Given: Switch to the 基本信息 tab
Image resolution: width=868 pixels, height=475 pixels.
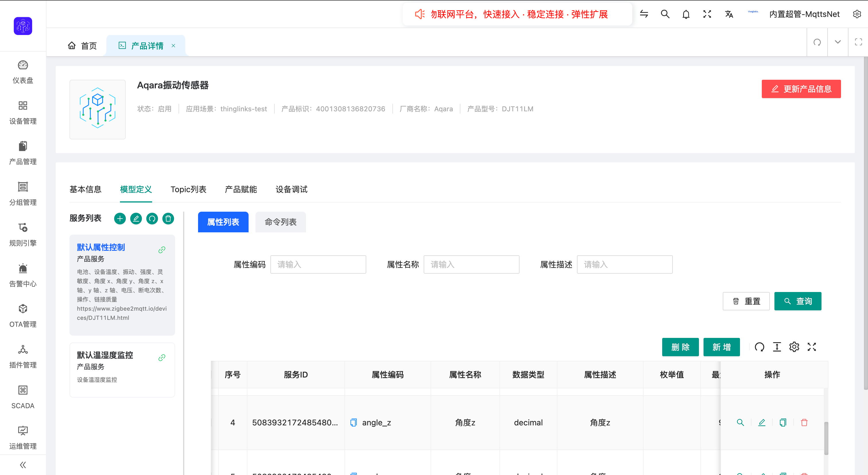Looking at the screenshot, I should click(85, 190).
